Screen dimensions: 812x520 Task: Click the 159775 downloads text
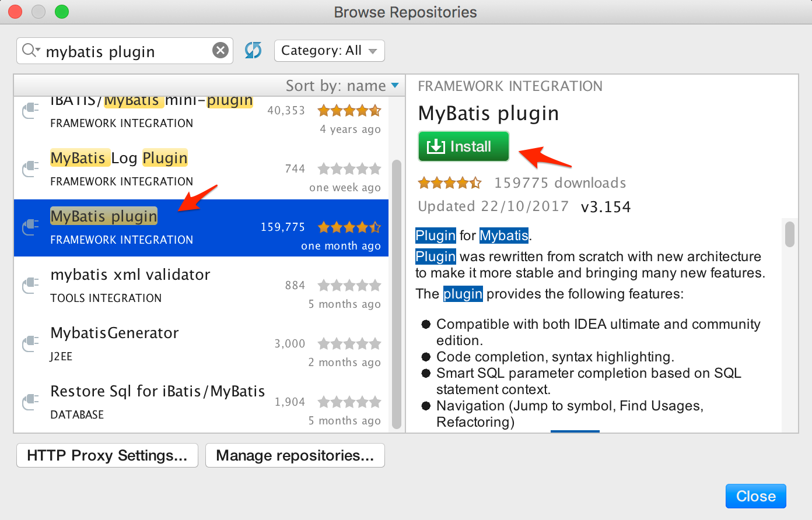560,183
